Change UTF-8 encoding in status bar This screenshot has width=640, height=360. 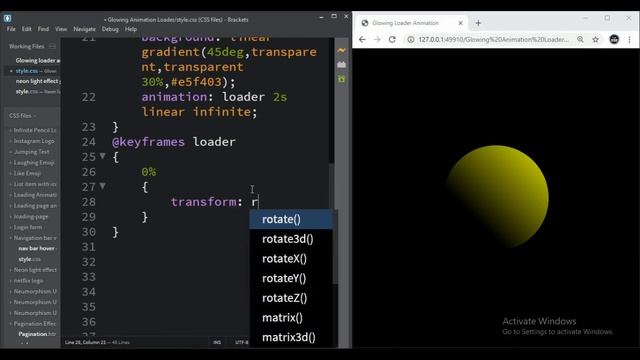pos(241,342)
